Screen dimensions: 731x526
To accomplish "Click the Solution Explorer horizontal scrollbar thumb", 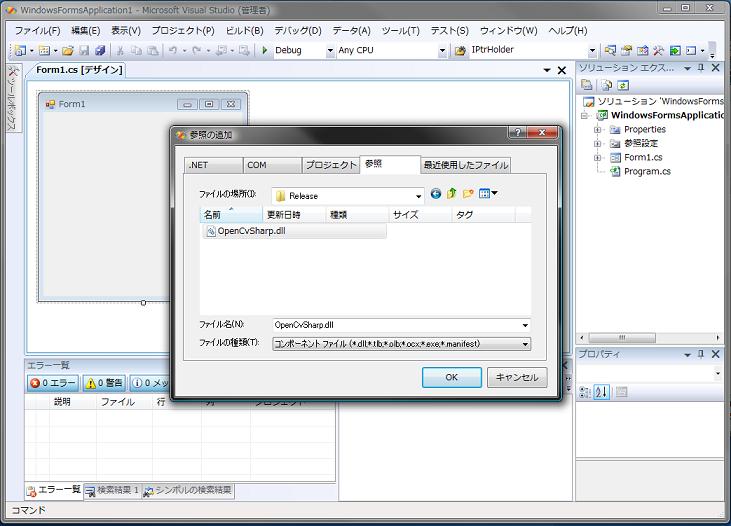I will point(622,337).
